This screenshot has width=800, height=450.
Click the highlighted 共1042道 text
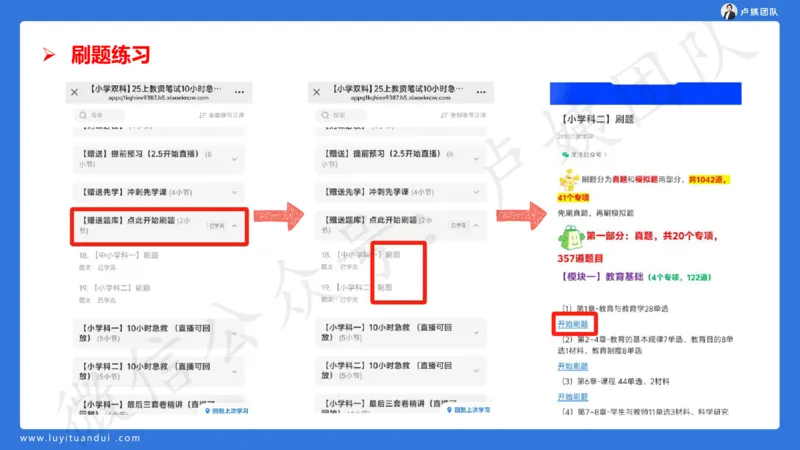(709, 180)
